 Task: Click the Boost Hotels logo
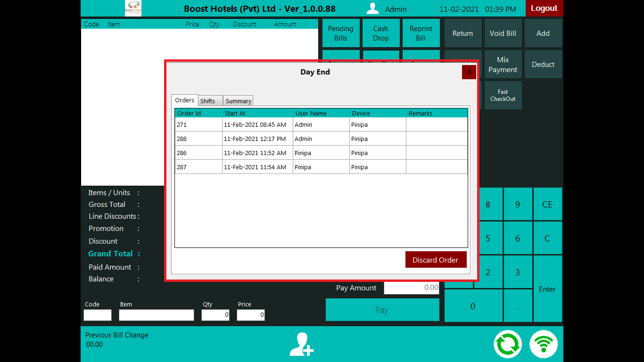(133, 8)
